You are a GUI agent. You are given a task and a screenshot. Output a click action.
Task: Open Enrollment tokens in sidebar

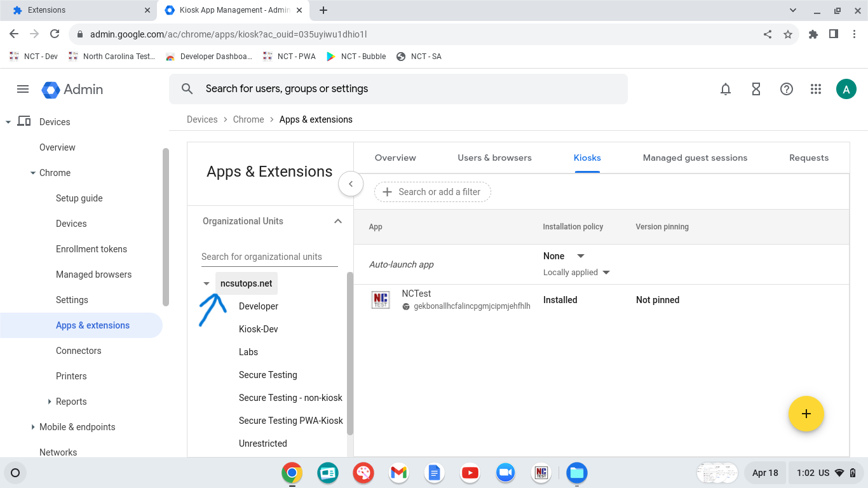click(x=92, y=249)
